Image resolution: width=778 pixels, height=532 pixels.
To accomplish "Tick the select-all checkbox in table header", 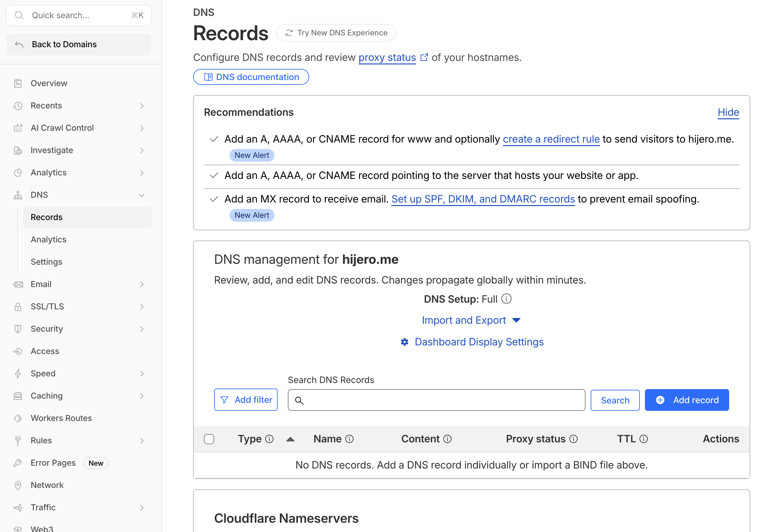I will 209,439.
